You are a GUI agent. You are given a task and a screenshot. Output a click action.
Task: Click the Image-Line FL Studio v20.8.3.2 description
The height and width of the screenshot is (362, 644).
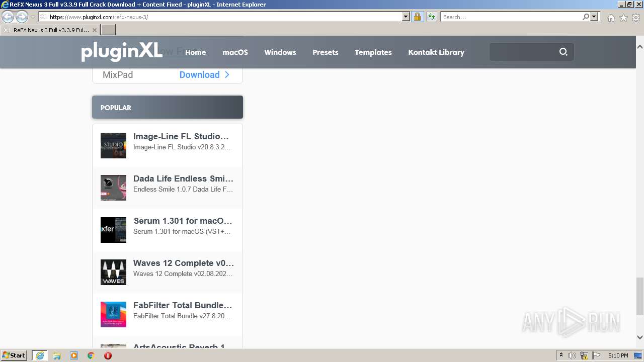click(182, 147)
